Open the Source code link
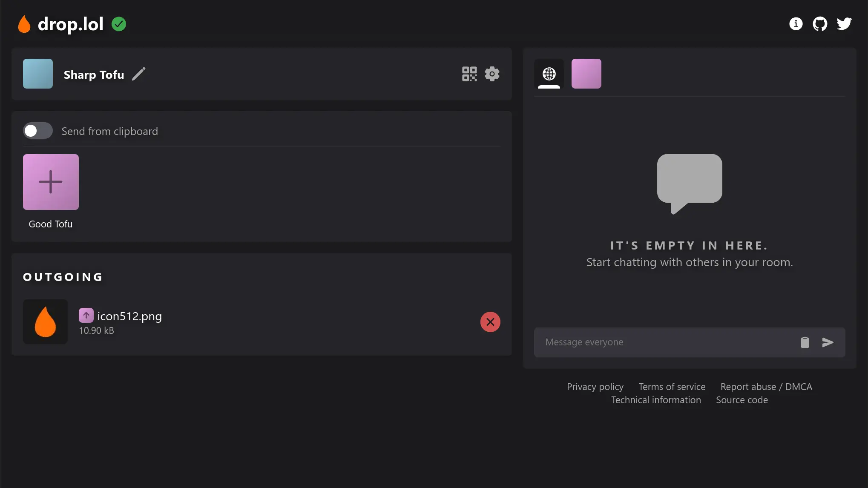868x488 pixels. [742, 399]
